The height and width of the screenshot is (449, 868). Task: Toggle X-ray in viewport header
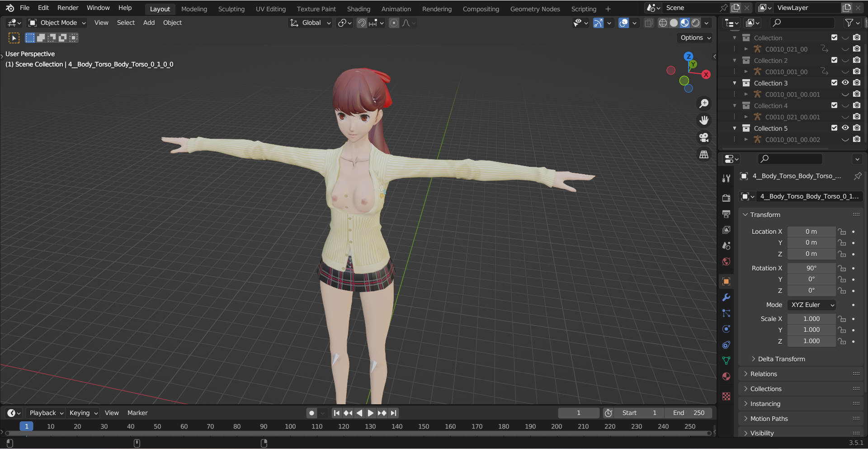(649, 23)
